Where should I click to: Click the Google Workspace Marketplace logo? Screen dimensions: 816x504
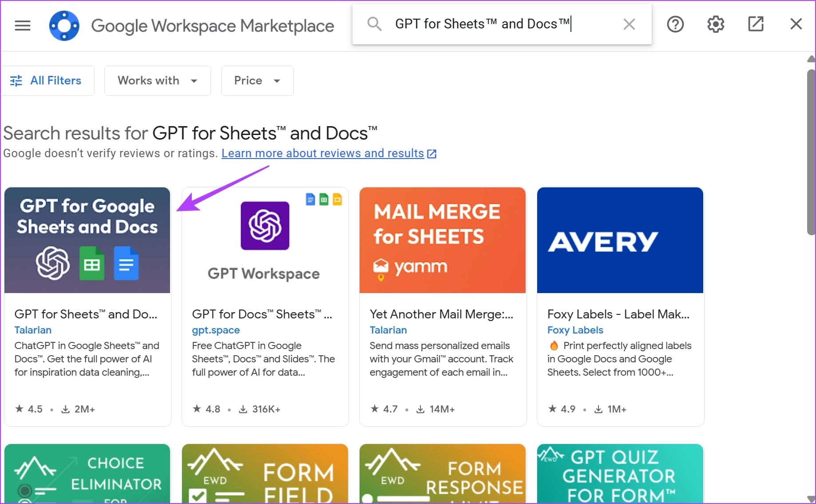pyautogui.click(x=64, y=26)
